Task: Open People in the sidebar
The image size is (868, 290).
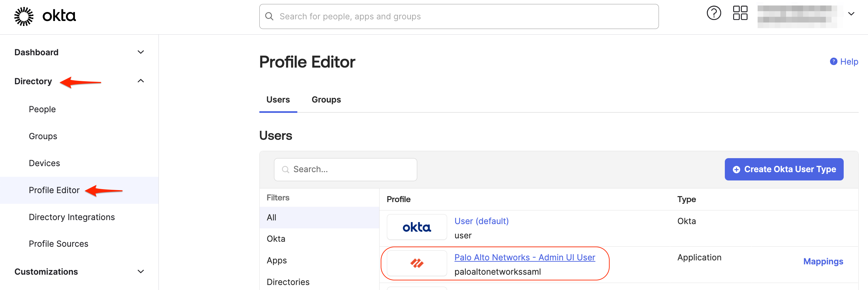Action: pyautogui.click(x=42, y=109)
